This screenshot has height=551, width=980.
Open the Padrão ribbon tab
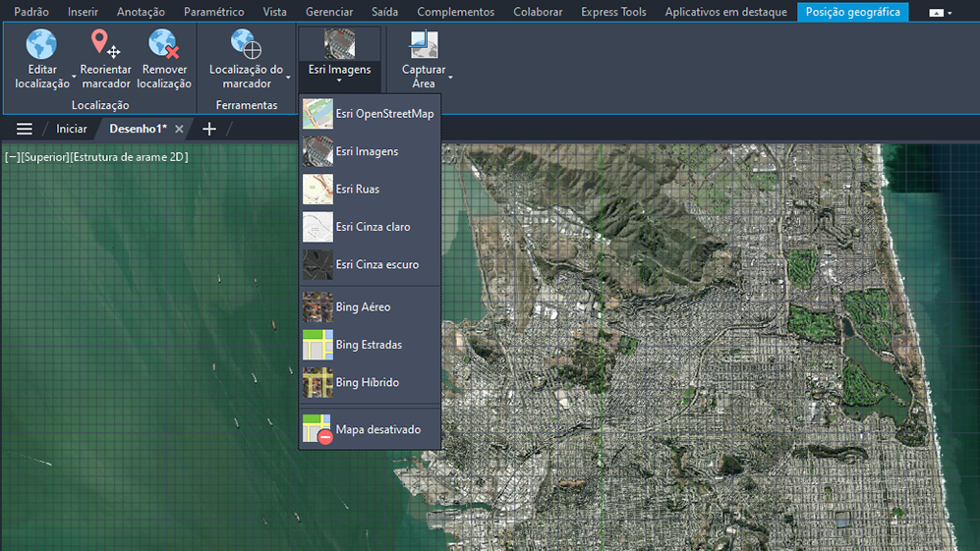coord(31,12)
